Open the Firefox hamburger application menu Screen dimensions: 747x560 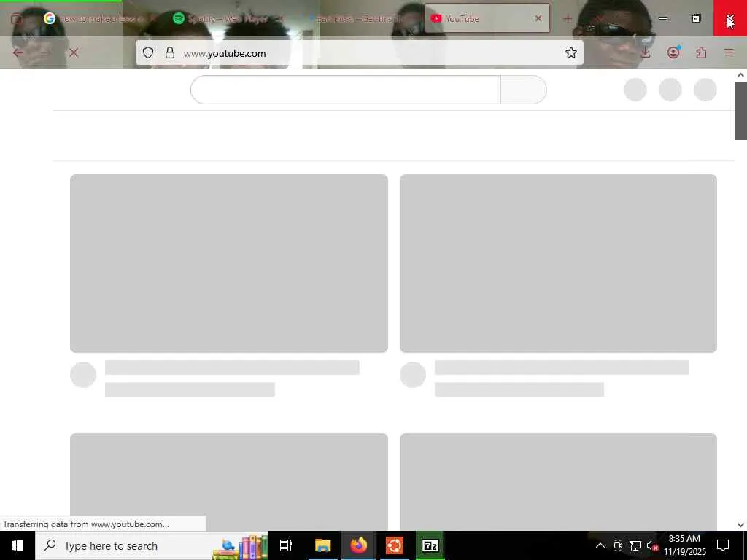tap(729, 52)
